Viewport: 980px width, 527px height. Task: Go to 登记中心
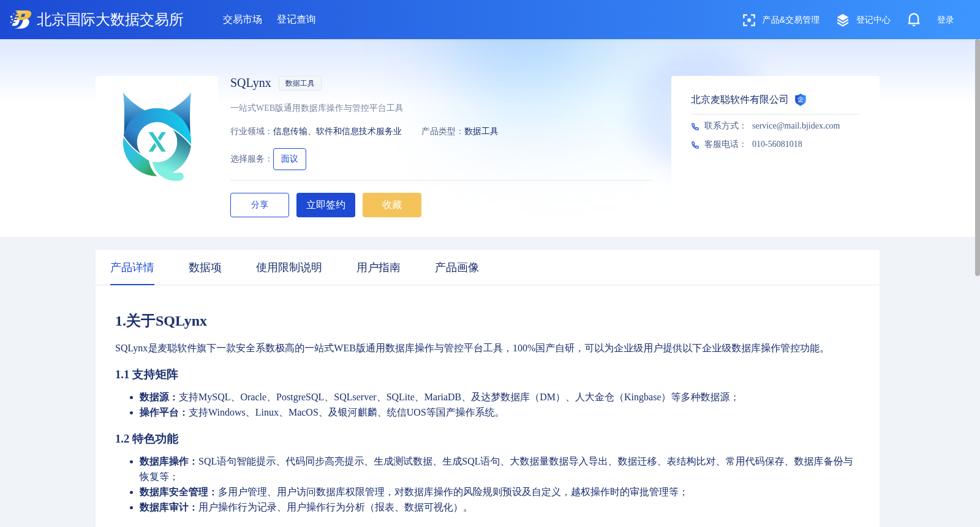click(x=873, y=20)
